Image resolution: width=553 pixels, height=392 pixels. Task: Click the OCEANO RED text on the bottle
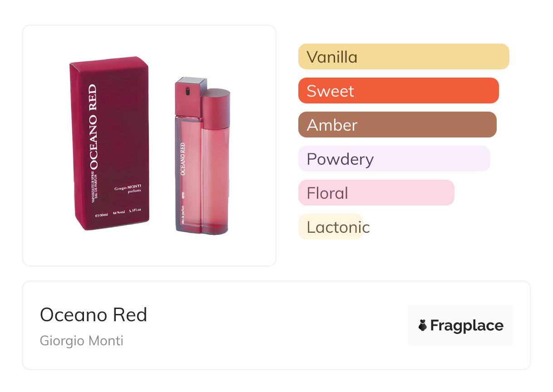183,159
